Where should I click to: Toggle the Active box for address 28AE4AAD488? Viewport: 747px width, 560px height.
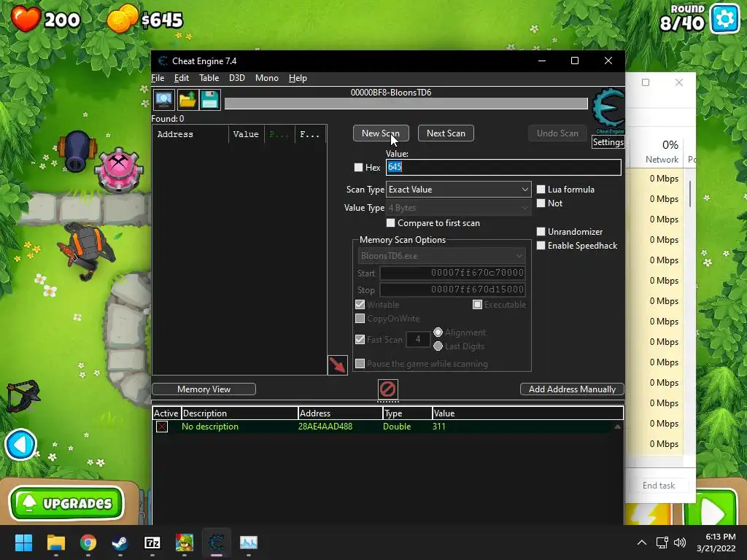point(162,427)
